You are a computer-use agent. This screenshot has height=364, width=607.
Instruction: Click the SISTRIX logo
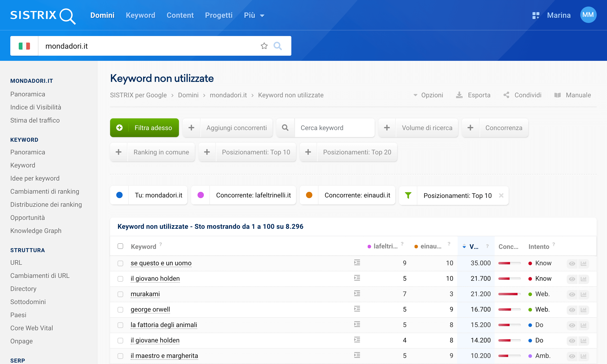[x=43, y=16]
